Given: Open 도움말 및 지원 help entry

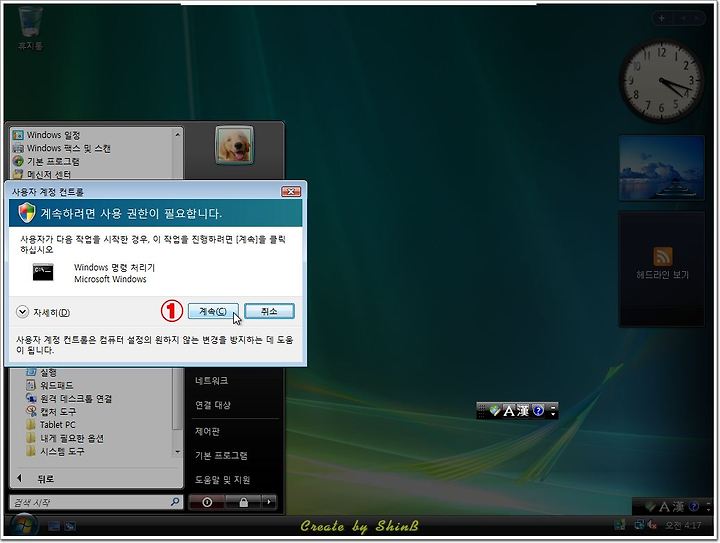Looking at the screenshot, I should [x=222, y=480].
